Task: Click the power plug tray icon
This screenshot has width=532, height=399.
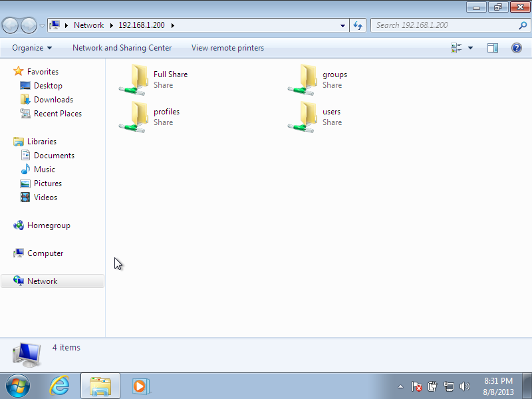Action: (x=432, y=386)
